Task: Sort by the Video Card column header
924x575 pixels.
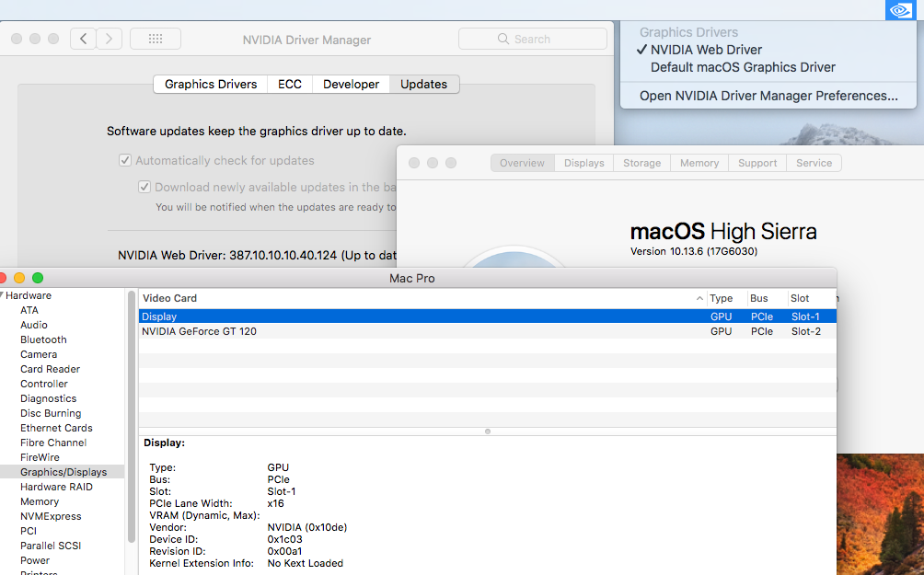Action: tap(422, 298)
